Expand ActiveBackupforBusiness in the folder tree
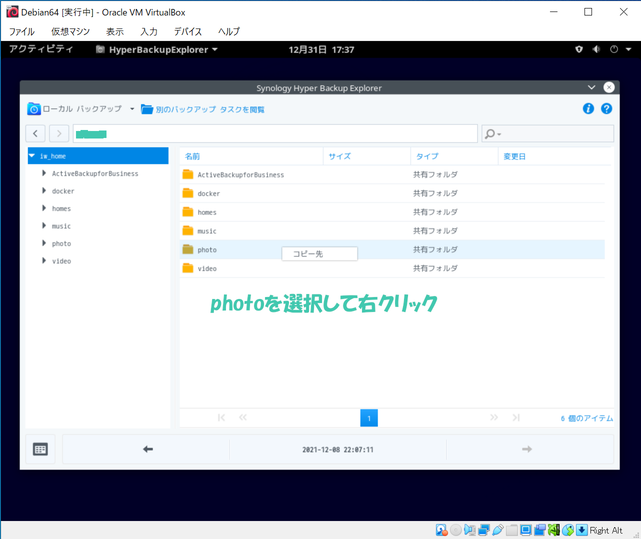This screenshot has width=641, height=539. pyautogui.click(x=44, y=173)
